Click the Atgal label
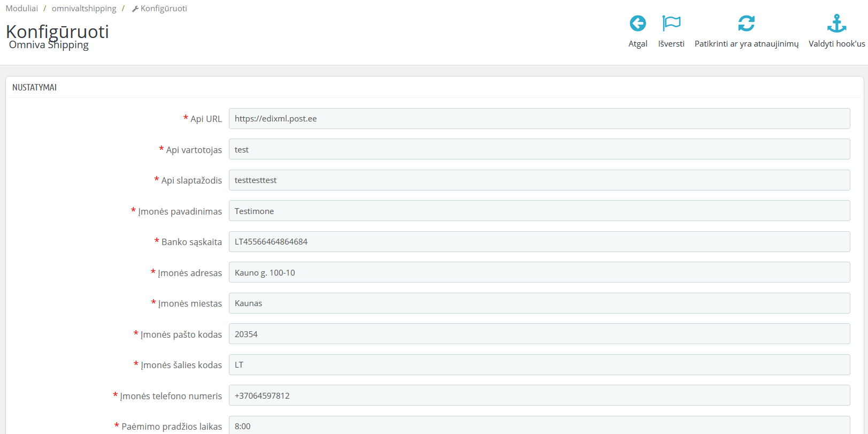The image size is (868, 434). click(x=637, y=44)
